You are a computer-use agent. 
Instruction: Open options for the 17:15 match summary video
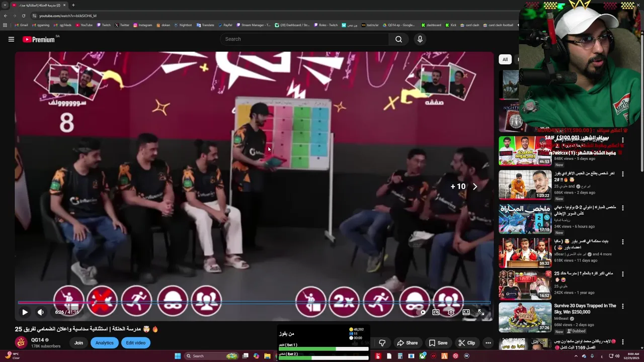[x=622, y=208]
